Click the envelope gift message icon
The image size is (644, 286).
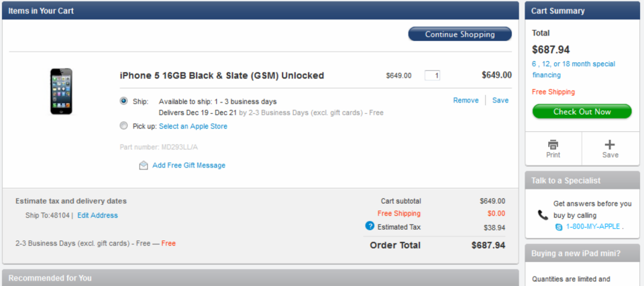tap(144, 165)
